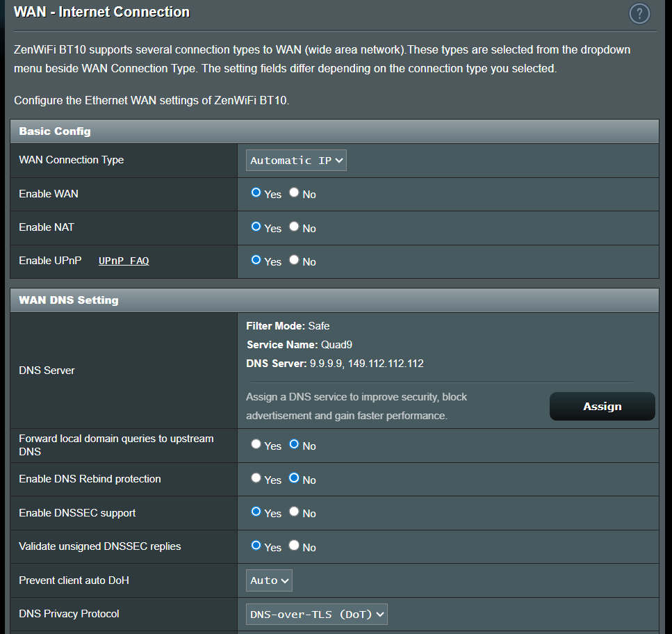672x634 pixels.
Task: Click the help question mark icon
Action: click(639, 13)
